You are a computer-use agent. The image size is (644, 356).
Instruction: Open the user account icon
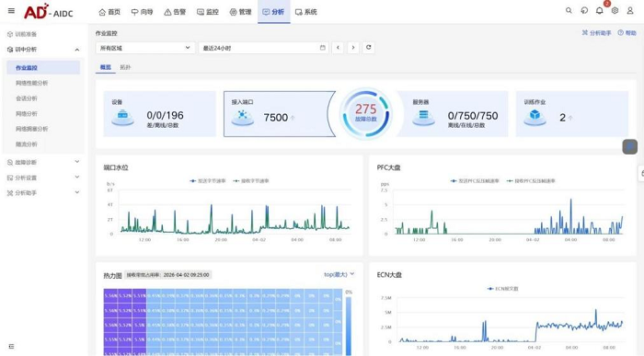tap(630, 11)
